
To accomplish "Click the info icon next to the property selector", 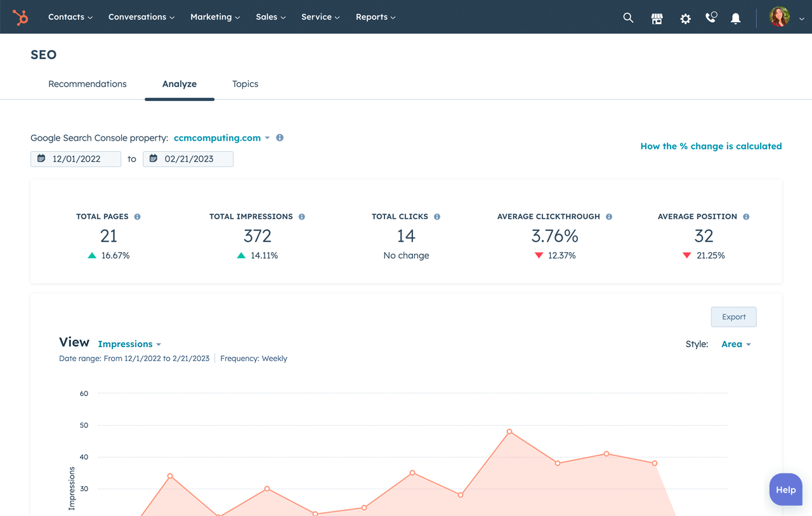I will coord(279,137).
